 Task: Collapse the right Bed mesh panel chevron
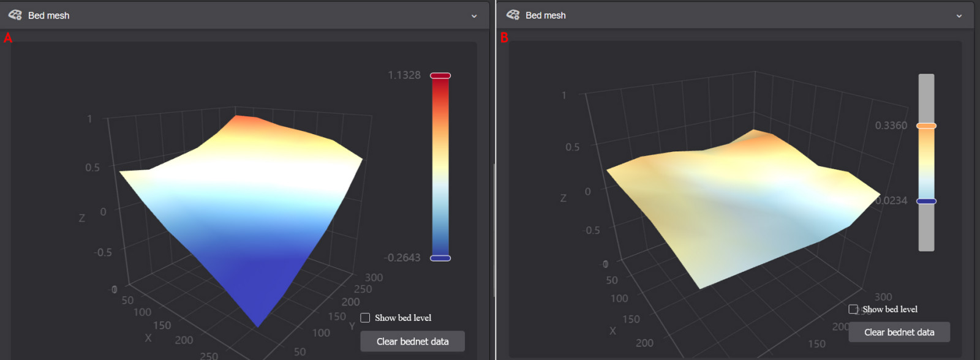click(x=959, y=16)
